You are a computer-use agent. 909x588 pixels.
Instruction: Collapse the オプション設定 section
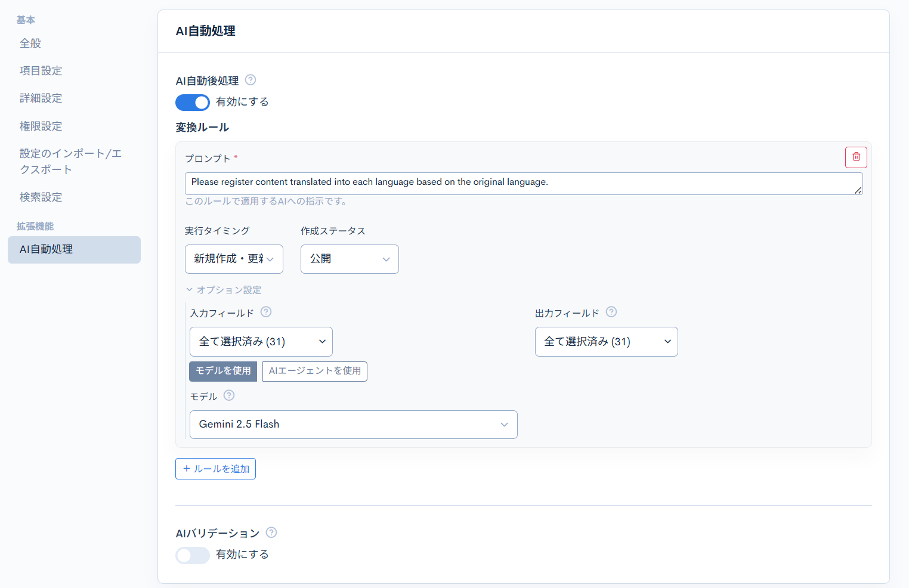(224, 290)
